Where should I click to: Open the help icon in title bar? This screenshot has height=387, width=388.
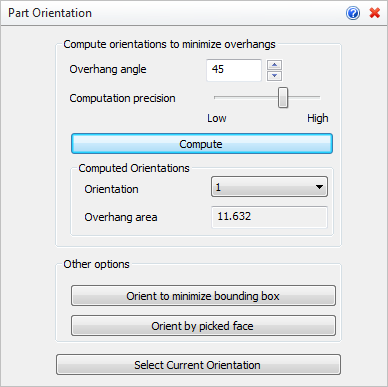pos(353,13)
